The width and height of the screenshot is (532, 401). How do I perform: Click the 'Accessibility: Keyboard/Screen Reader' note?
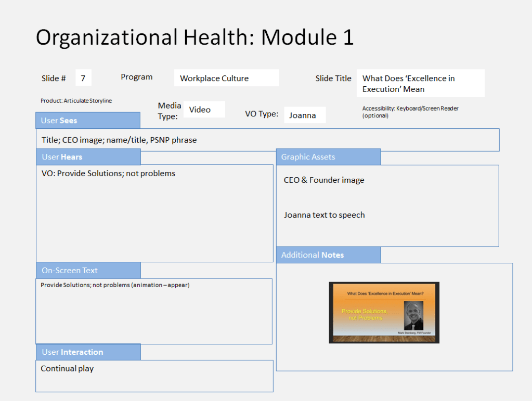[x=410, y=112]
